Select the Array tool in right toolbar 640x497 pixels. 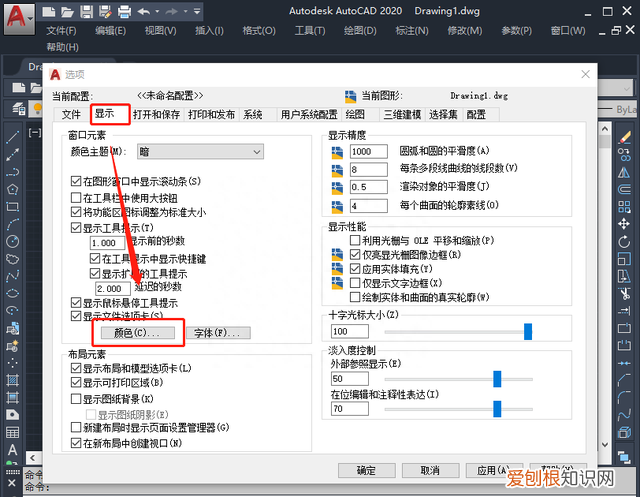coord(624,206)
